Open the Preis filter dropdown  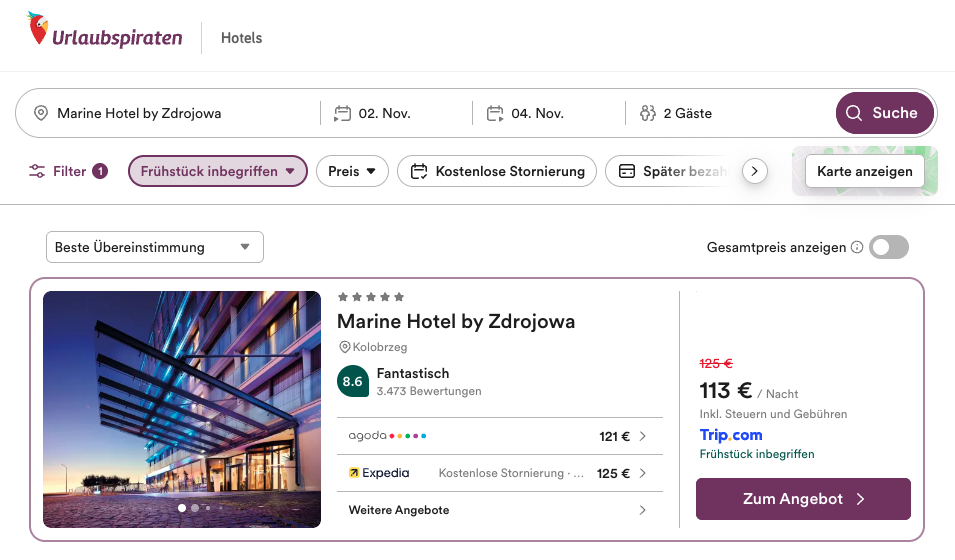click(352, 171)
